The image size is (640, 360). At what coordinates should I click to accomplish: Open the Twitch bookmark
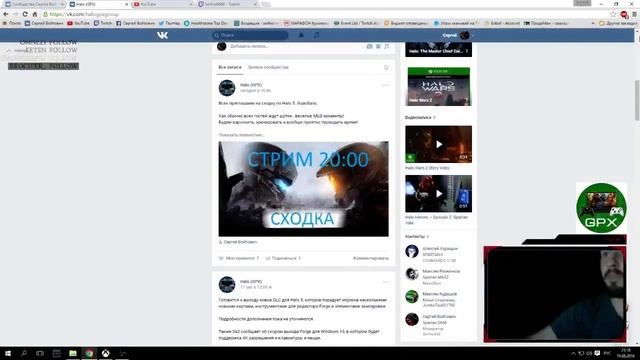tap(103, 23)
